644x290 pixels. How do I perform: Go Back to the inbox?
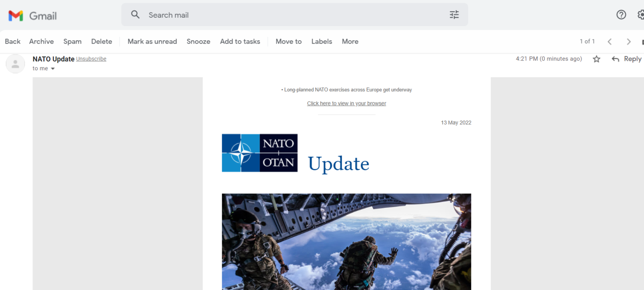click(13, 41)
